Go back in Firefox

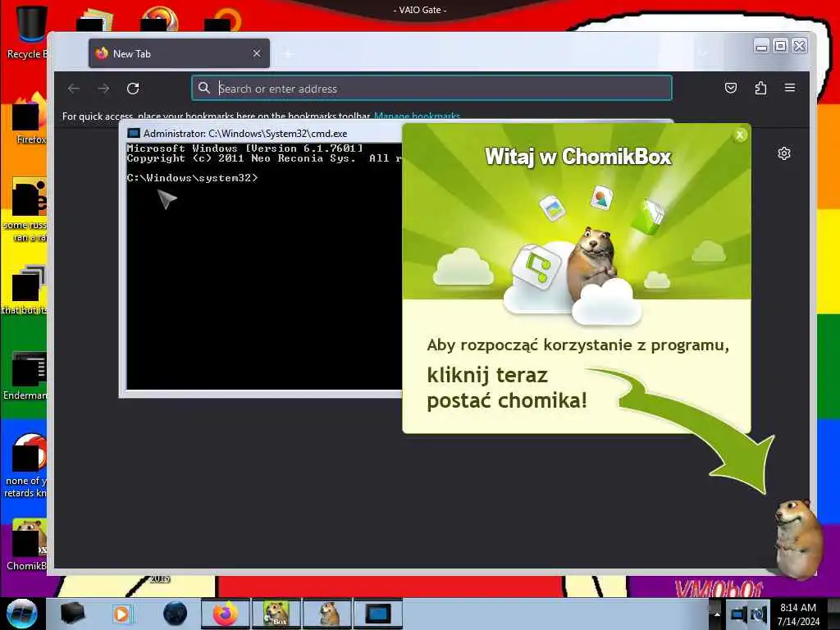click(73, 89)
